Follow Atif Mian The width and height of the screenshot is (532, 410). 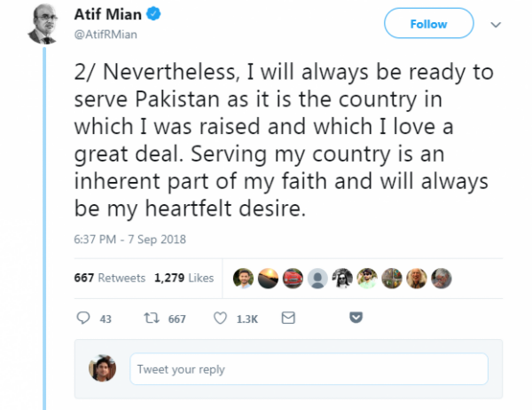click(429, 25)
